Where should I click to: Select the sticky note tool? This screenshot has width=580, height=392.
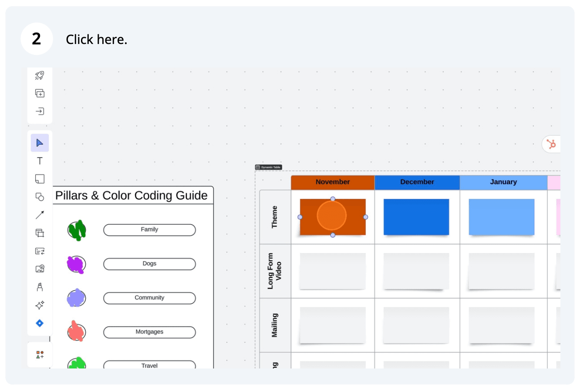pyautogui.click(x=40, y=179)
